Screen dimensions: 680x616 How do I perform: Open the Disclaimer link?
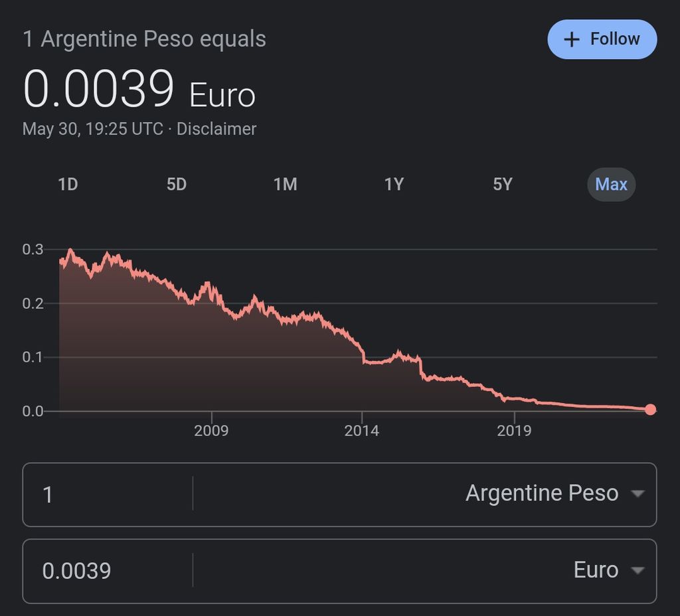coord(216,129)
